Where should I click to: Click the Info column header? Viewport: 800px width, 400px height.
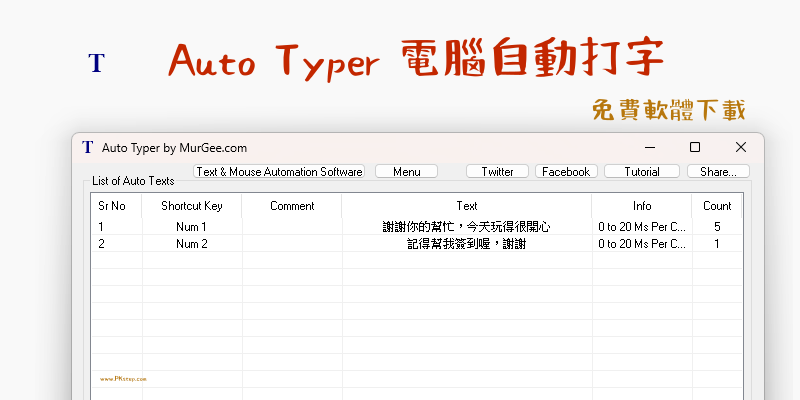click(x=642, y=206)
